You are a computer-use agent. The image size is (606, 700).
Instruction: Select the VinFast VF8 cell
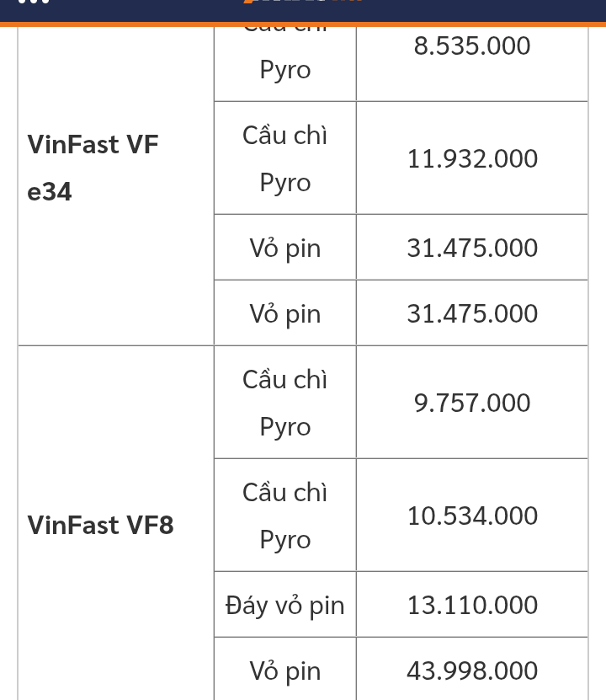116,523
